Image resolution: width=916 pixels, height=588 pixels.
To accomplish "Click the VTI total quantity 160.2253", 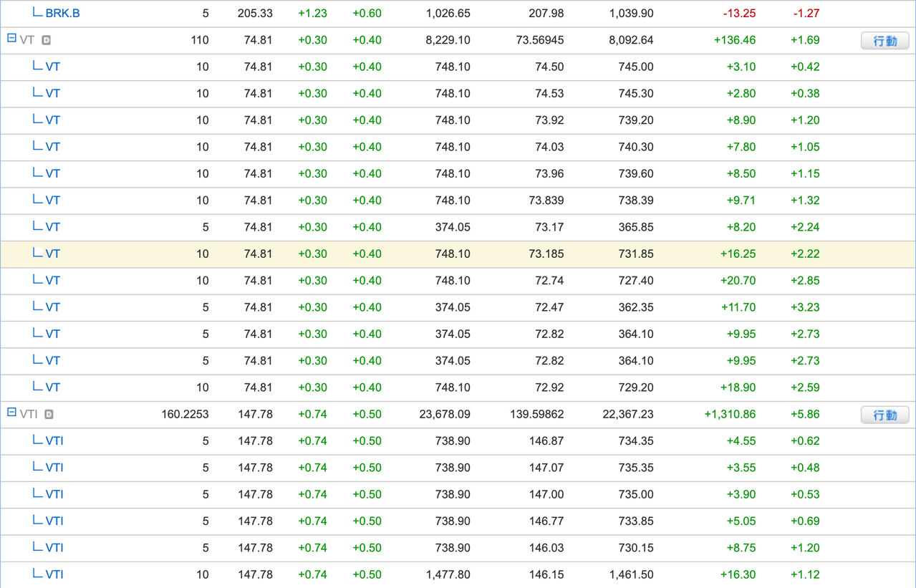I will point(185,414).
